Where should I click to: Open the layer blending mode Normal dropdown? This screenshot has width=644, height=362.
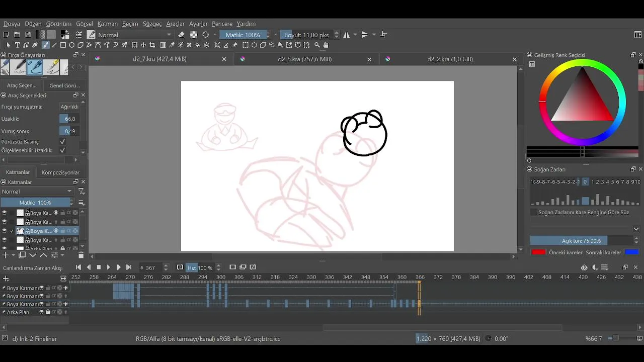37,192
